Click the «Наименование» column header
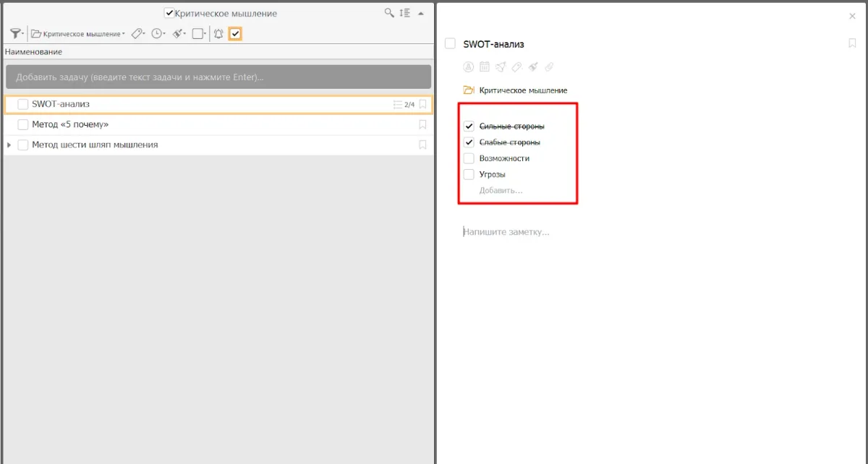 (33, 52)
